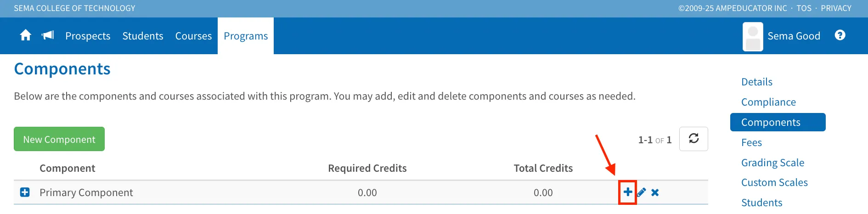Select the Programs tab
The width and height of the screenshot is (868, 214).
click(x=246, y=36)
